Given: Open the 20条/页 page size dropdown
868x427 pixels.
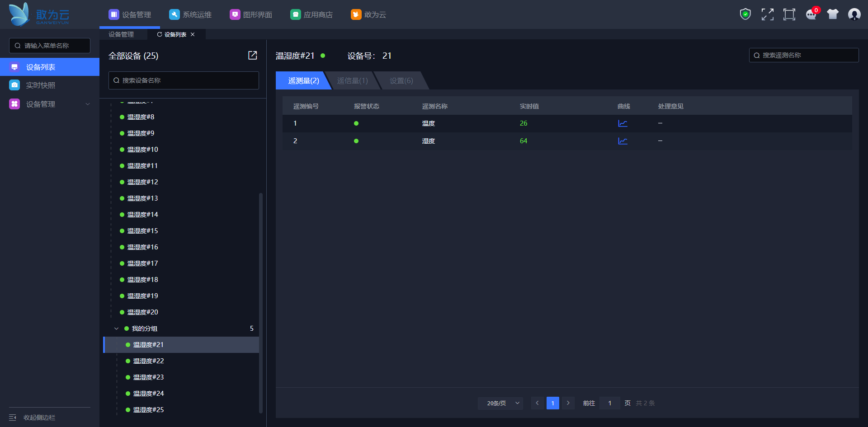Looking at the screenshot, I should [x=500, y=403].
